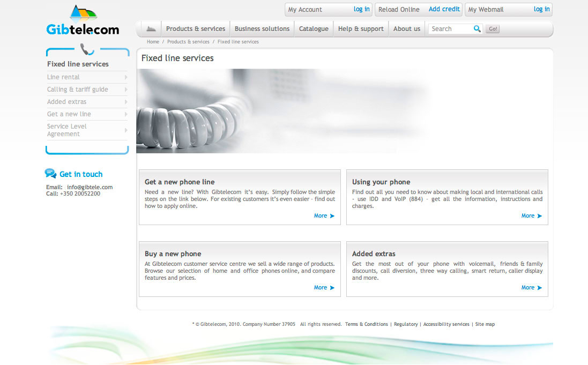This screenshot has width=588, height=365.
Task: Click the Get in touch chat bubble icon
Action: click(x=50, y=173)
